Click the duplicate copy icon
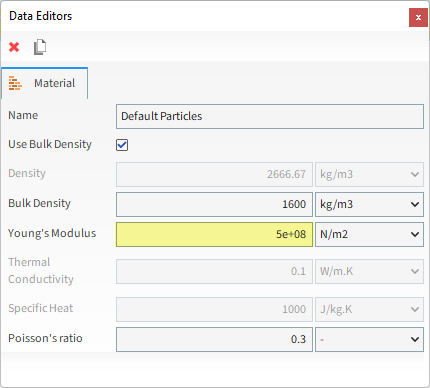The height and width of the screenshot is (388, 430). click(x=40, y=47)
